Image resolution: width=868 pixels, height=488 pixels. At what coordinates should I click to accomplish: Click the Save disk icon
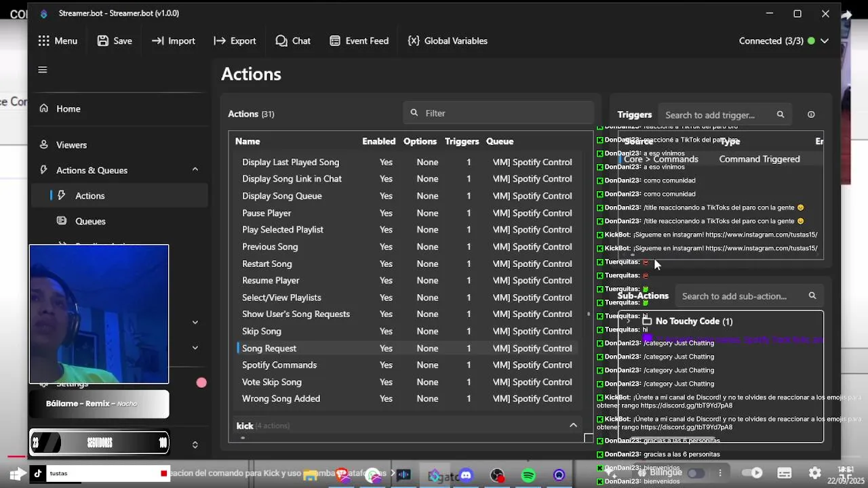103,41
